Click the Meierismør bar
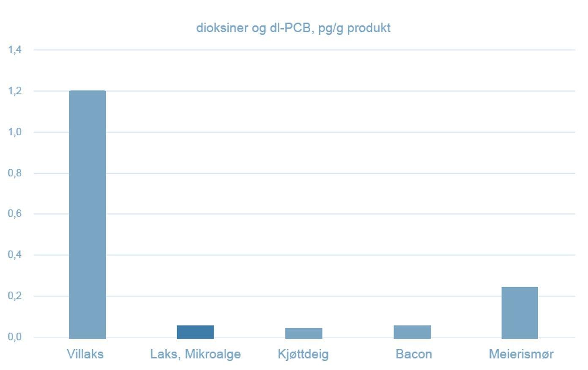Viewport: 588px width, 370px height. coord(520,312)
